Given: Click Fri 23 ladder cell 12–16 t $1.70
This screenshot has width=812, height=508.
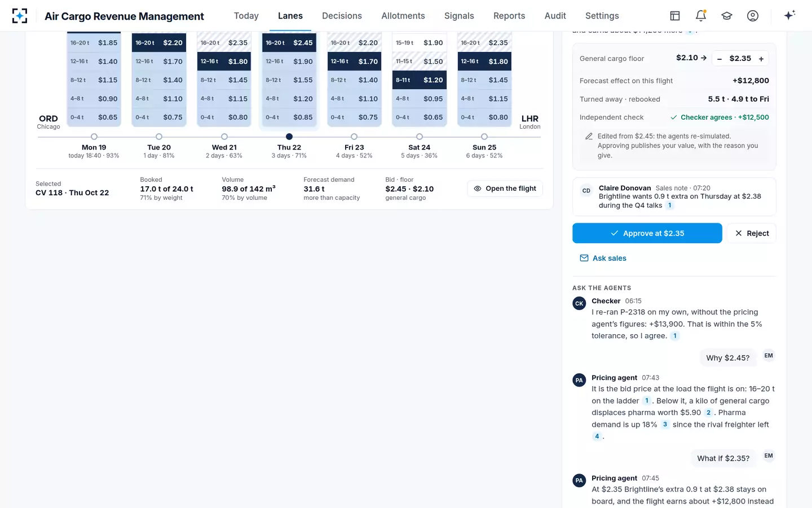Looking at the screenshot, I should click(x=354, y=62).
